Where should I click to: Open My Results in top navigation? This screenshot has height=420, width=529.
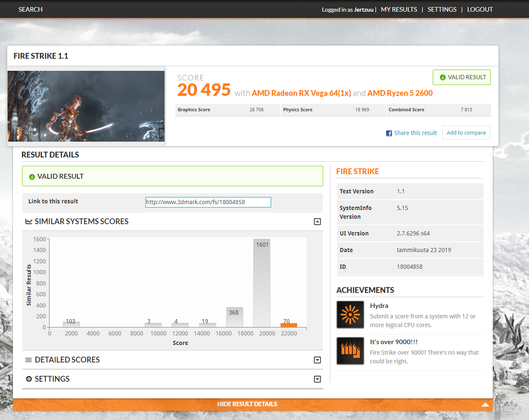399,10
